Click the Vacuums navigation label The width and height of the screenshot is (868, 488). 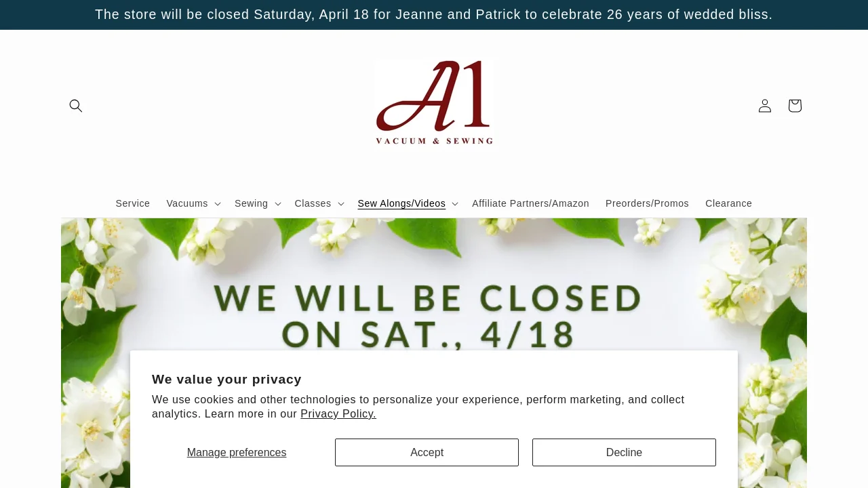click(187, 203)
